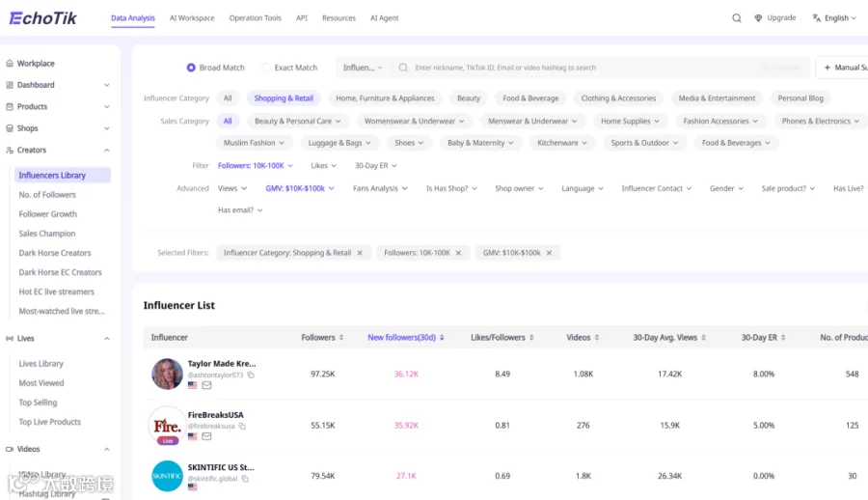Open the AI Workspace tab

[192, 18]
